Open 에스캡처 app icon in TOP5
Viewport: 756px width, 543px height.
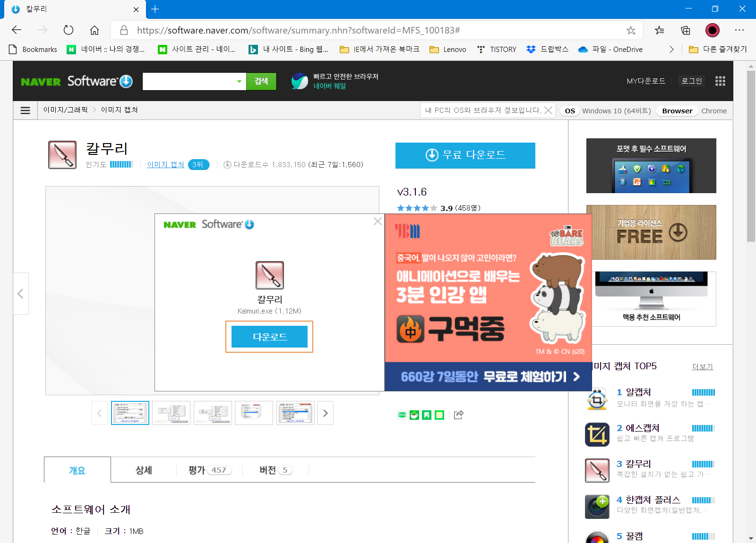tap(597, 435)
